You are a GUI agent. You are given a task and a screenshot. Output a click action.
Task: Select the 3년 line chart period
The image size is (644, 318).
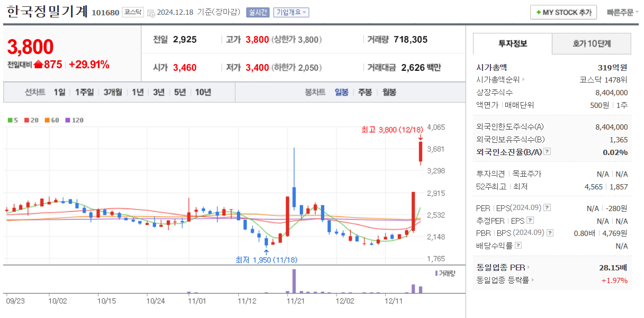(159, 92)
